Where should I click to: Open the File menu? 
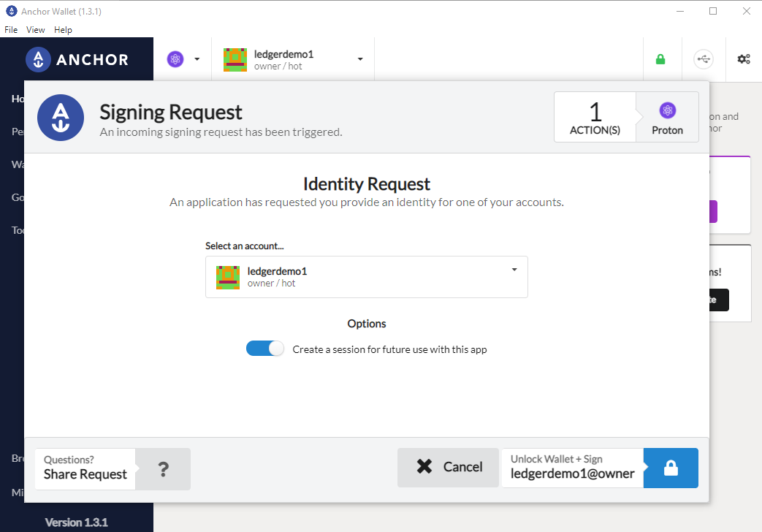pyautogui.click(x=11, y=30)
